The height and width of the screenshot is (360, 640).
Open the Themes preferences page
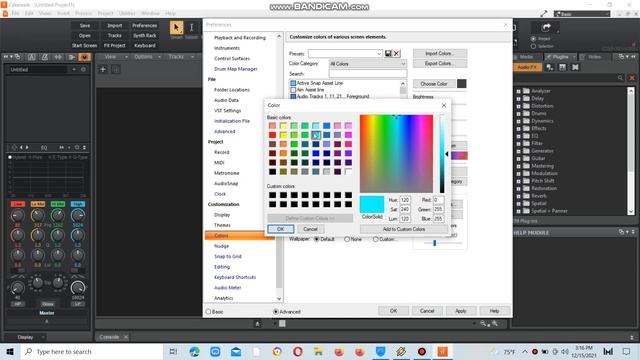[x=222, y=225]
